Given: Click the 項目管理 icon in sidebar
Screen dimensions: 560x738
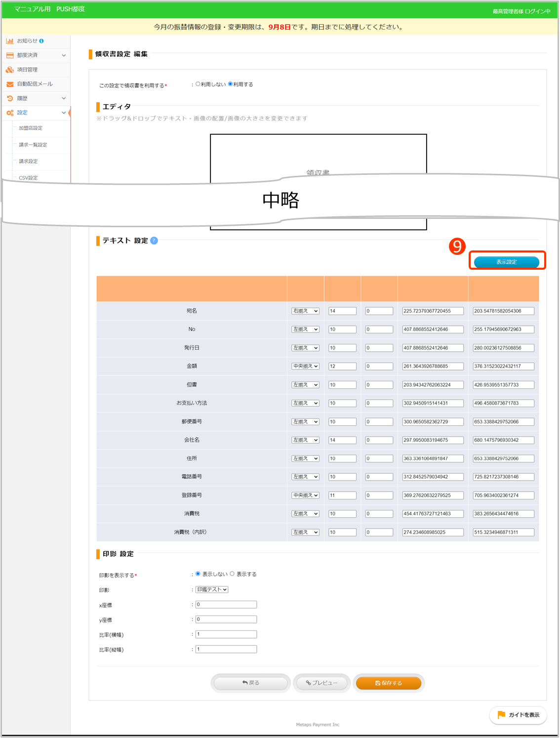Looking at the screenshot, I should click(x=10, y=70).
